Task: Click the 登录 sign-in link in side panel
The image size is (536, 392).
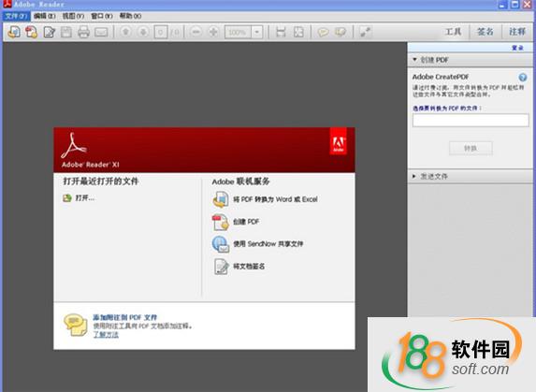Action: pos(518,48)
